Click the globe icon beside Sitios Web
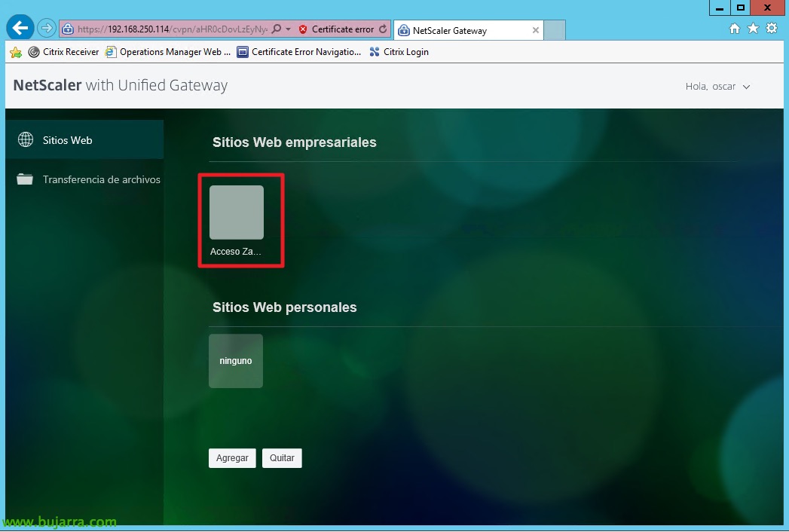 [25, 140]
